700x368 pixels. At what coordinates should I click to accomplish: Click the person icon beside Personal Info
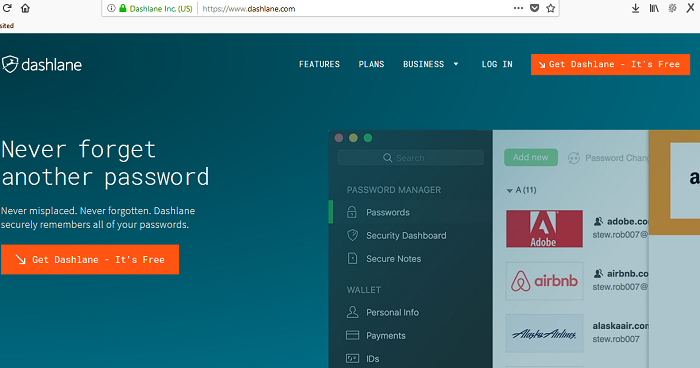coord(352,312)
